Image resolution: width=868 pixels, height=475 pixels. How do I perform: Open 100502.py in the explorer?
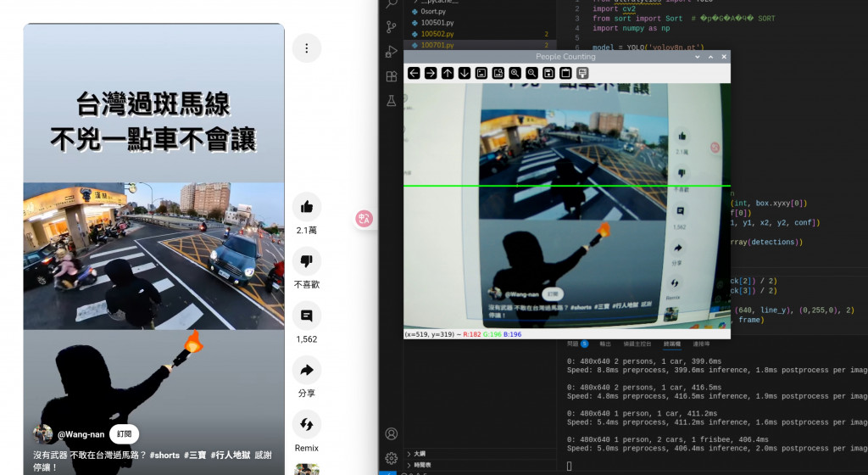pyautogui.click(x=437, y=34)
